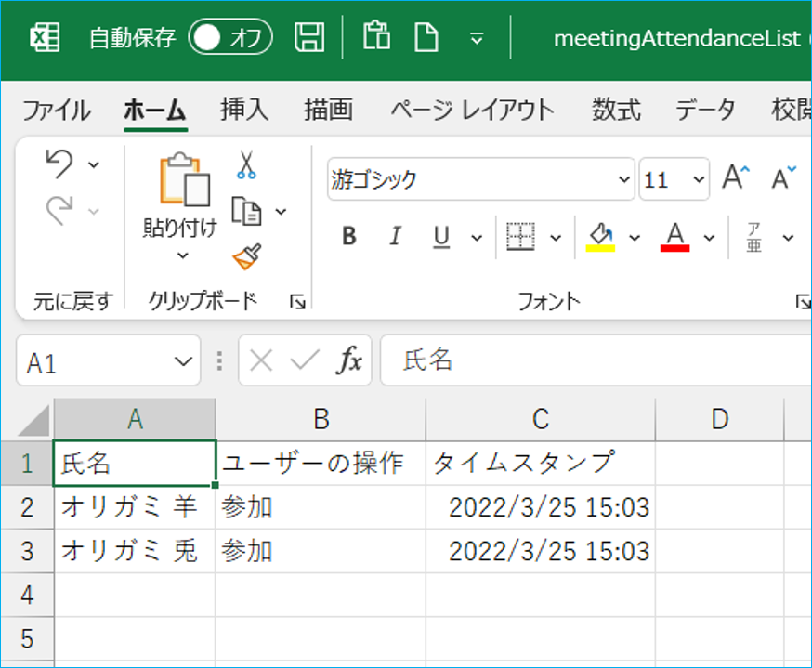Expand the Copy options dropdown

pos(281,211)
